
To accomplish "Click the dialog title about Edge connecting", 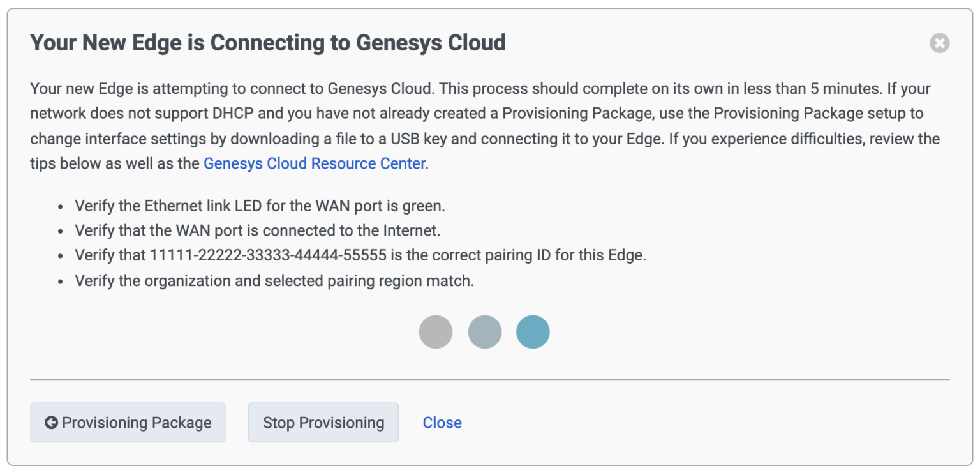I will point(268,43).
